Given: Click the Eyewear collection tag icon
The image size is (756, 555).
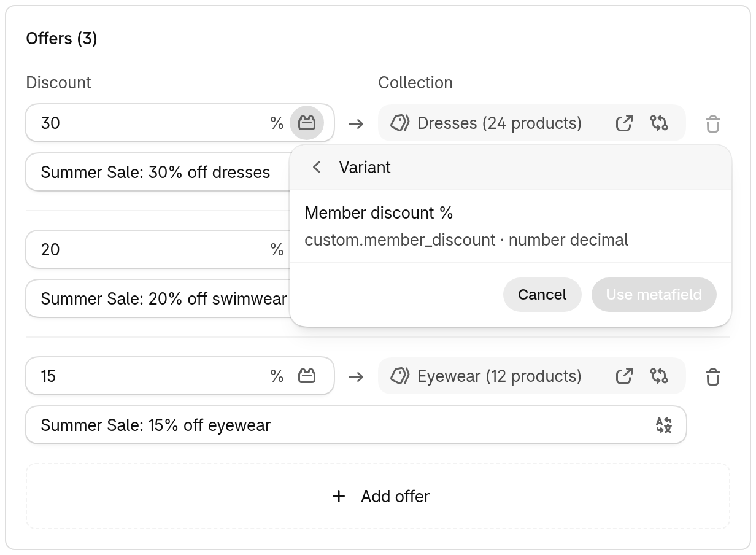Looking at the screenshot, I should (400, 376).
